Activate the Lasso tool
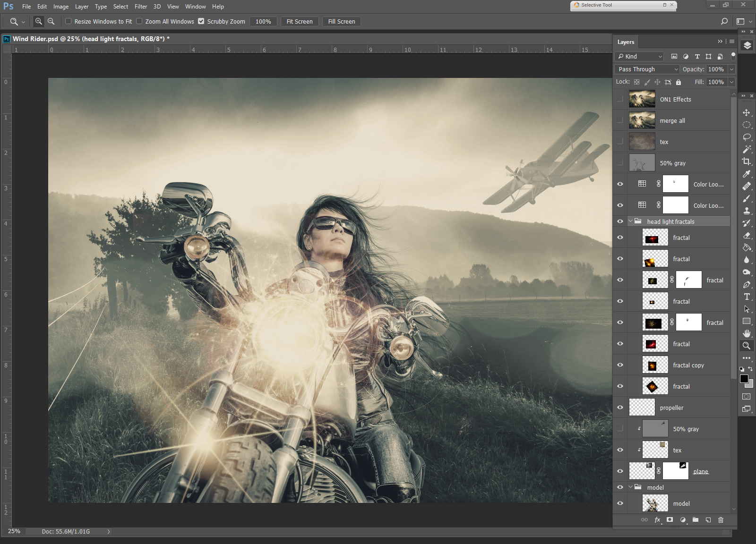Image resolution: width=756 pixels, height=544 pixels. pyautogui.click(x=747, y=137)
